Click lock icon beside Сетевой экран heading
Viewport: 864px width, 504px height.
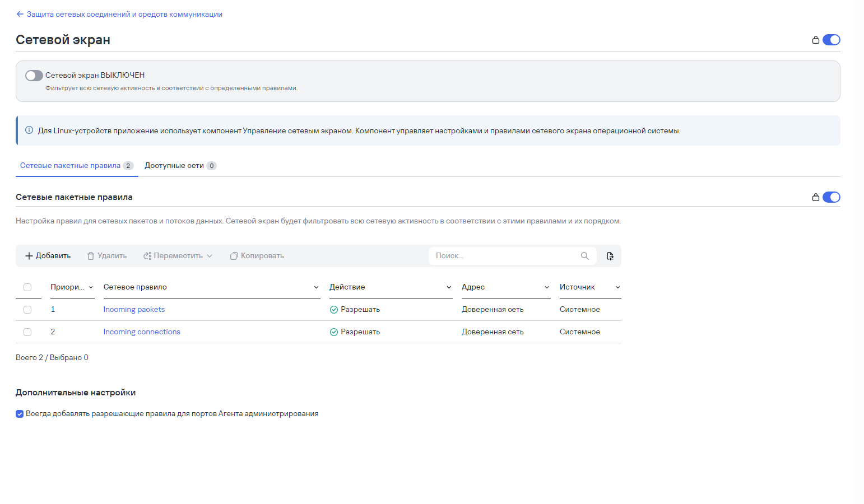[816, 40]
